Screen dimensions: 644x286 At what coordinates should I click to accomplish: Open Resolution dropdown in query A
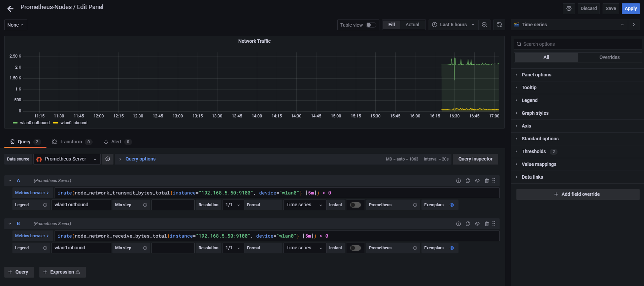(233, 205)
